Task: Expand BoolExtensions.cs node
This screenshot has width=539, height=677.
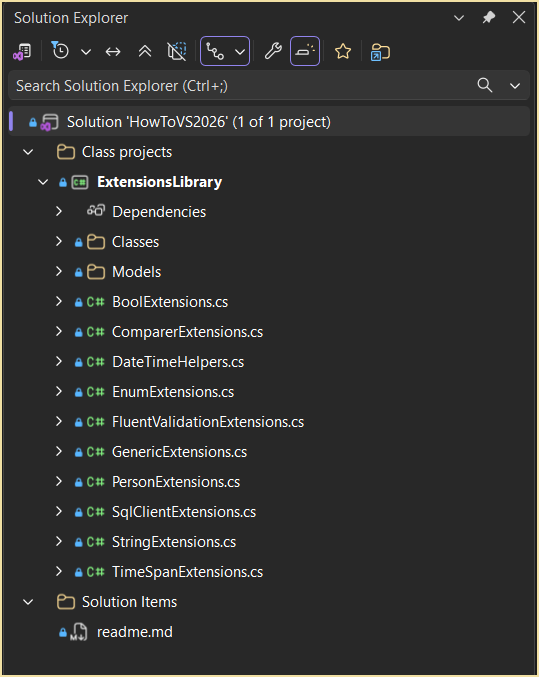Action: click(59, 301)
